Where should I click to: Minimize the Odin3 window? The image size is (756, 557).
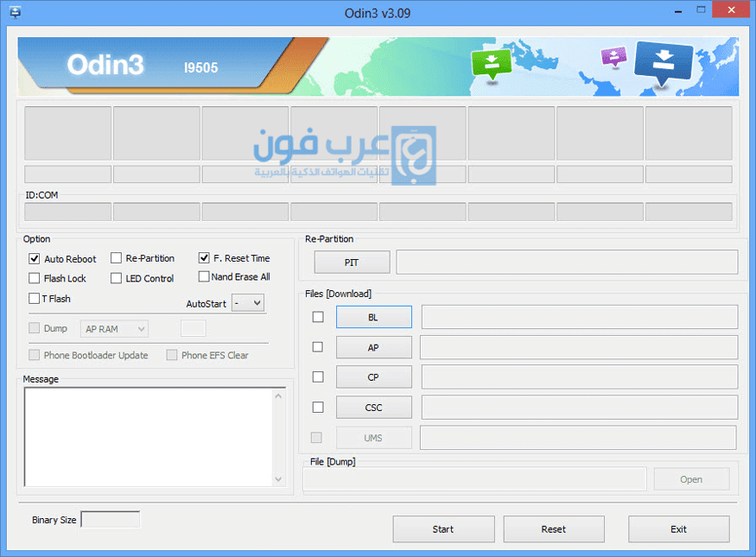point(678,10)
